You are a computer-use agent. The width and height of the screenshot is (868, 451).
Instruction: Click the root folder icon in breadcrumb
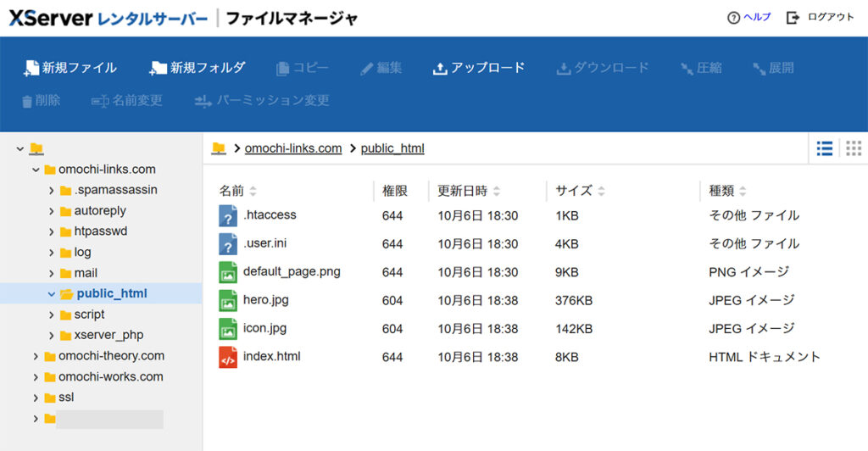pos(219,148)
